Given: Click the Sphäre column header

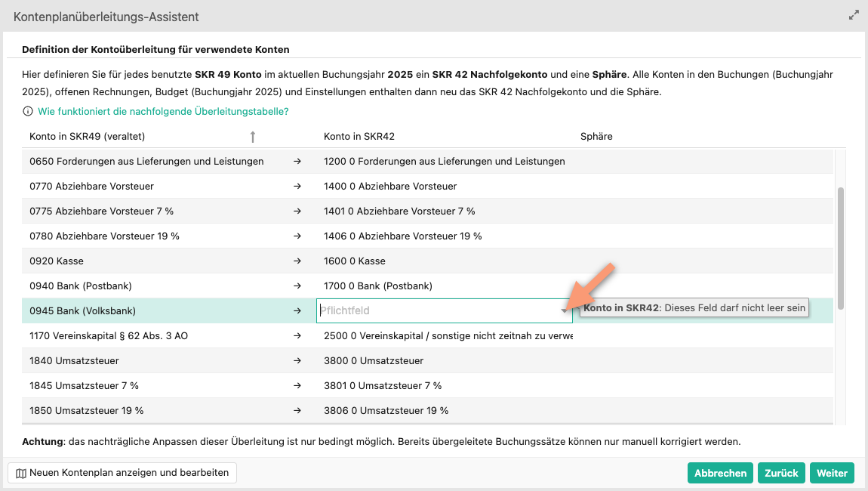Looking at the screenshot, I should point(596,136).
